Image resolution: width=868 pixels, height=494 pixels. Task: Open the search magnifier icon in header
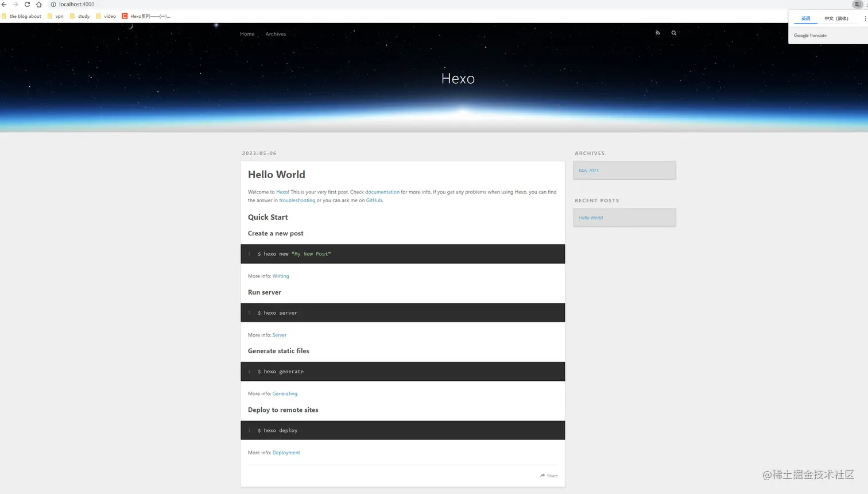point(674,33)
